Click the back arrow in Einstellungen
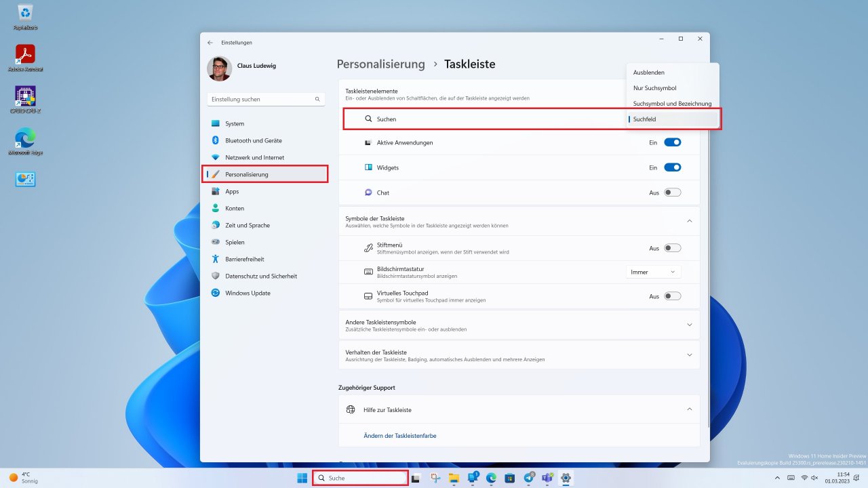The height and width of the screenshot is (488, 868). click(210, 43)
